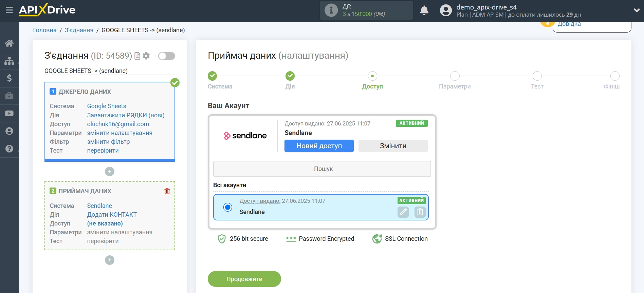Open Додати КОНТАКТ action link
Image resolution: width=644 pixels, height=293 pixels.
pos(112,215)
